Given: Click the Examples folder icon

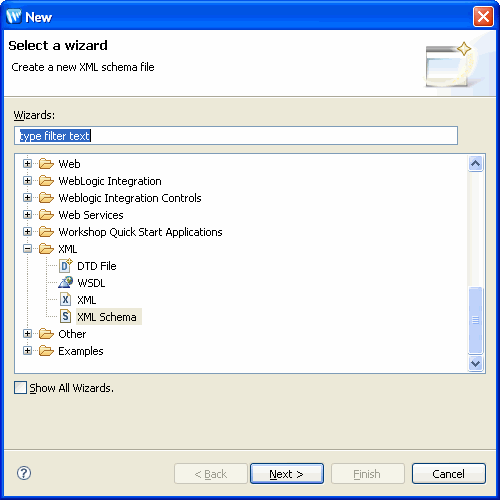Looking at the screenshot, I should [46, 351].
